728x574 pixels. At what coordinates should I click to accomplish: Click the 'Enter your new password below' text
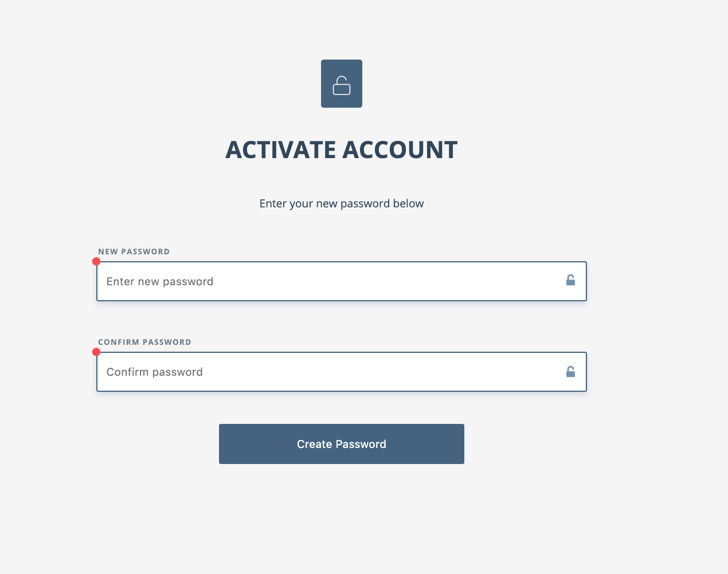point(341,203)
